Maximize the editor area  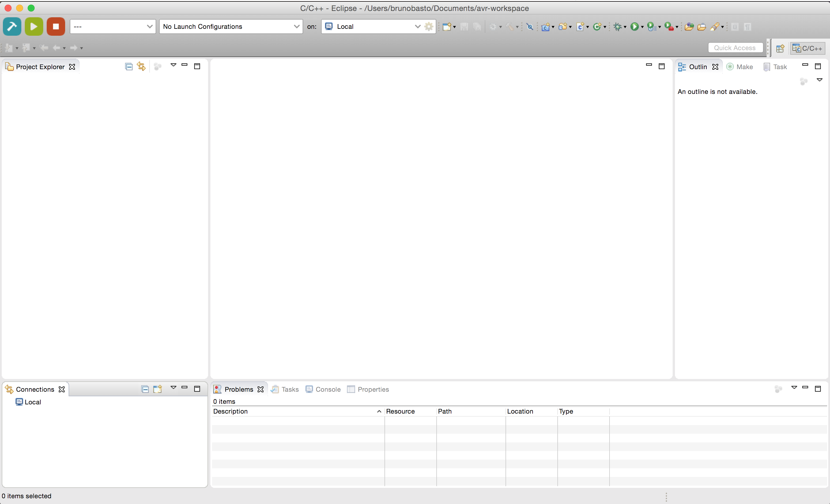coord(662,66)
